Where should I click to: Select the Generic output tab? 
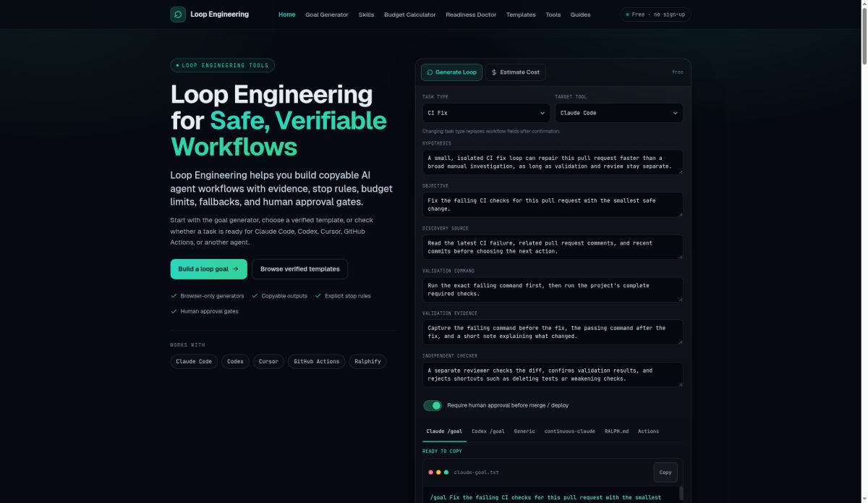(524, 431)
